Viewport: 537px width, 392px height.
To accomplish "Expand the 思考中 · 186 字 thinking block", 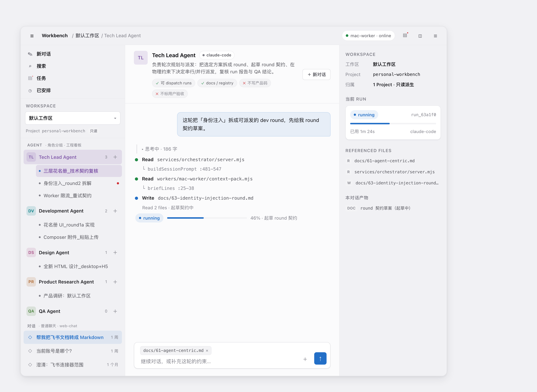I will [159, 149].
